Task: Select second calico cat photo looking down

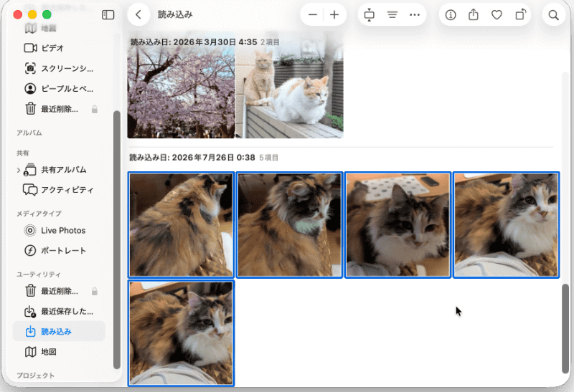Action: [x=290, y=225]
